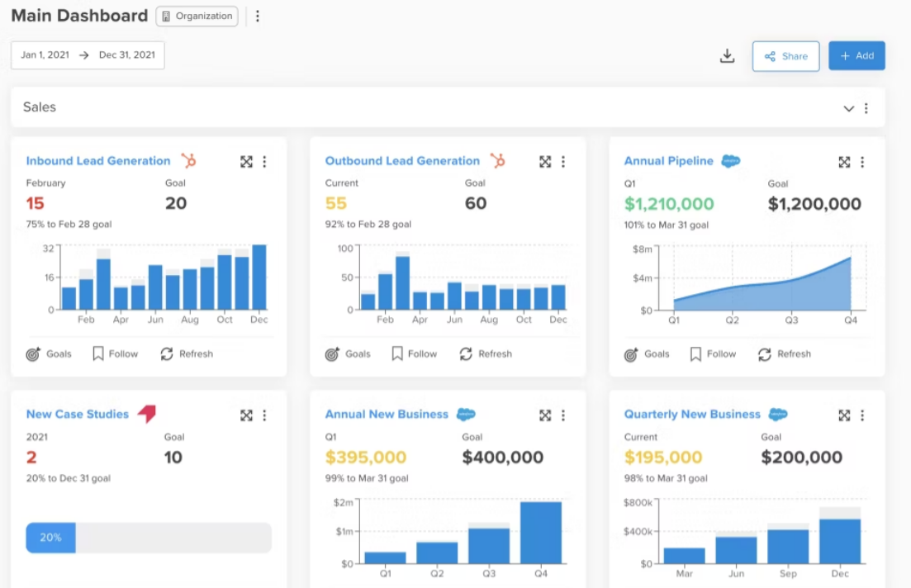The width and height of the screenshot is (911, 588).
Task: Open the Organization scope selector
Action: point(197,17)
